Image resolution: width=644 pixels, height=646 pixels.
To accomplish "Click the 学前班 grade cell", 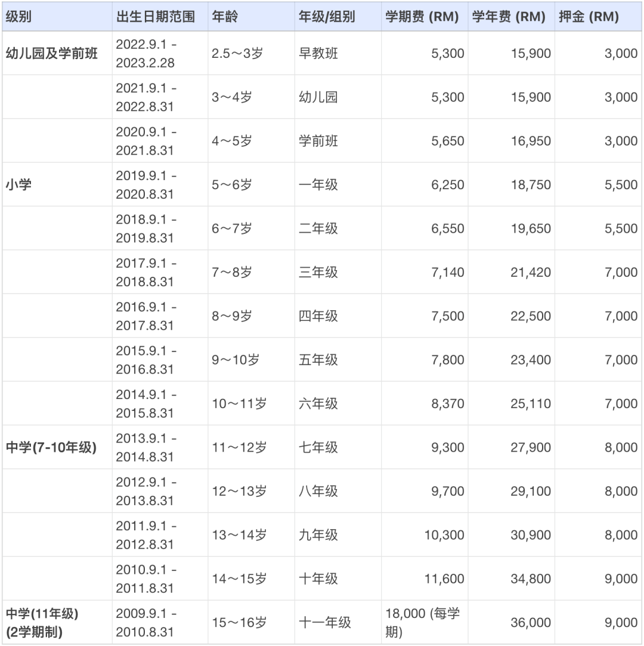I will [x=338, y=141].
